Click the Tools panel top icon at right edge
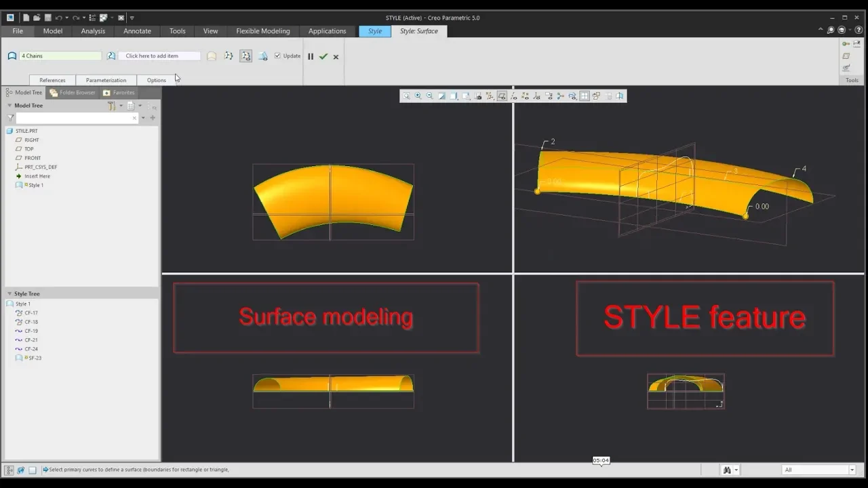 coord(846,44)
